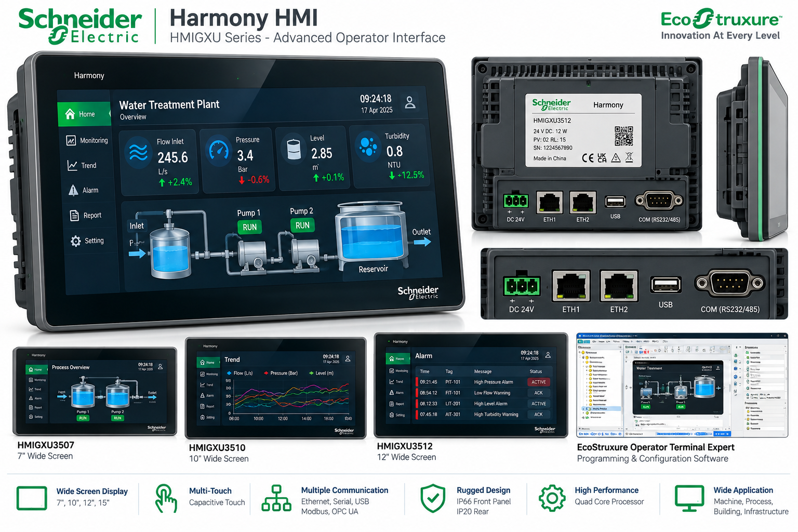Select the EcoStruxure Operator Terminal Expert software thumbnail

click(x=682, y=385)
